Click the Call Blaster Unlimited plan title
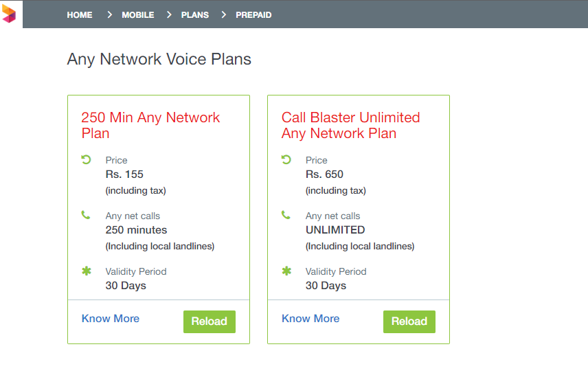The height and width of the screenshot is (373, 588). click(350, 125)
